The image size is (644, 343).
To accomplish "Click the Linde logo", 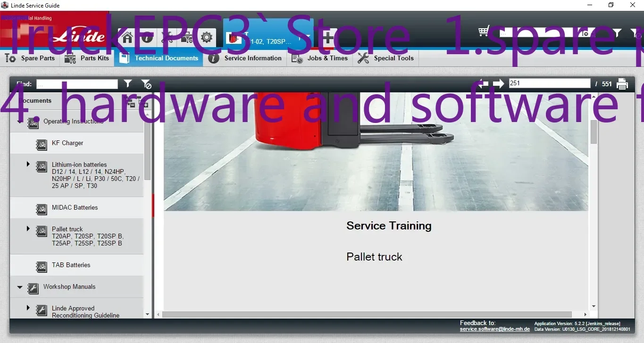I will [78, 36].
